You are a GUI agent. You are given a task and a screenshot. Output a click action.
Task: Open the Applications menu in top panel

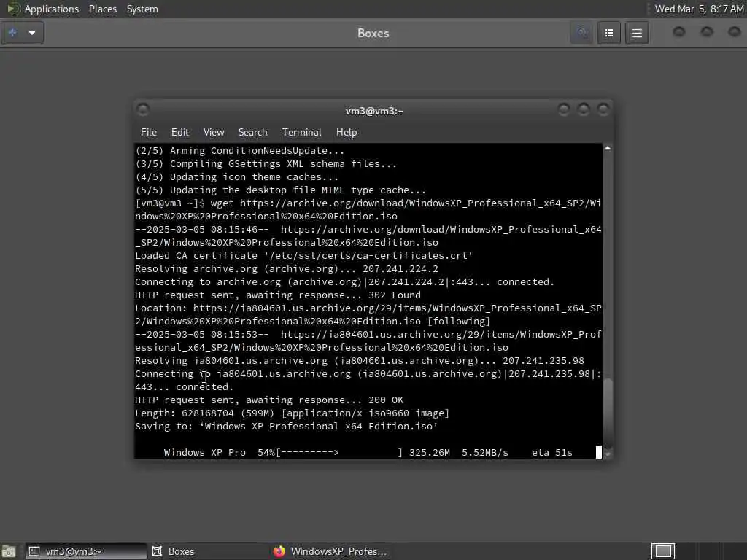click(52, 9)
